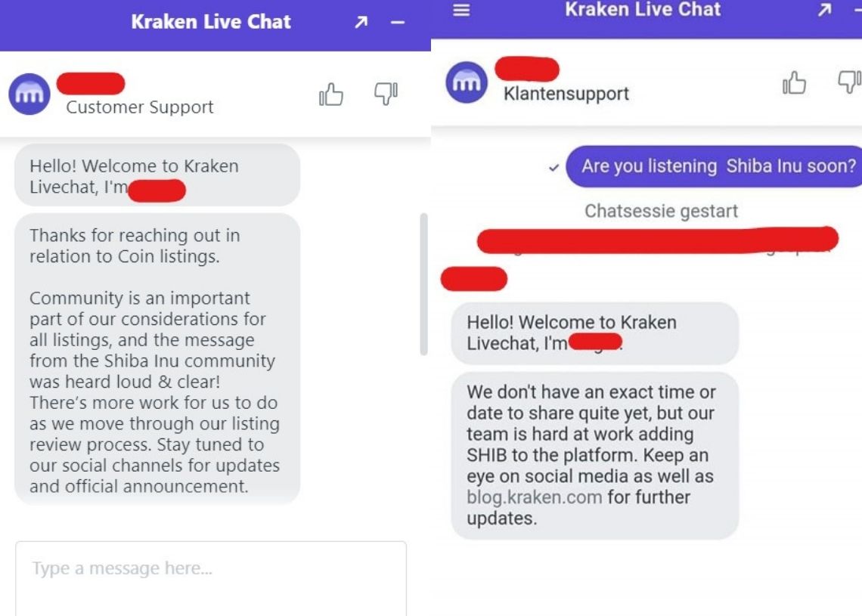The height and width of the screenshot is (616, 862).
Task: Select the 'We don't have an exact time' bubble
Action: pyautogui.click(x=595, y=456)
